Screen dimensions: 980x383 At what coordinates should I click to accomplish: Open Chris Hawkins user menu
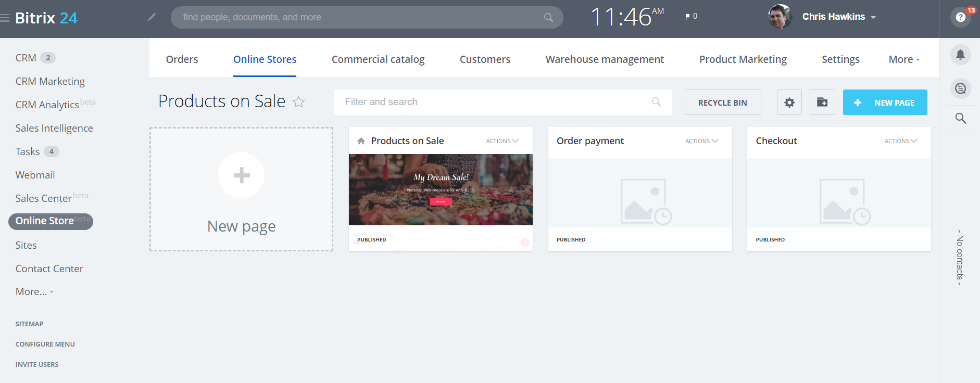838,17
